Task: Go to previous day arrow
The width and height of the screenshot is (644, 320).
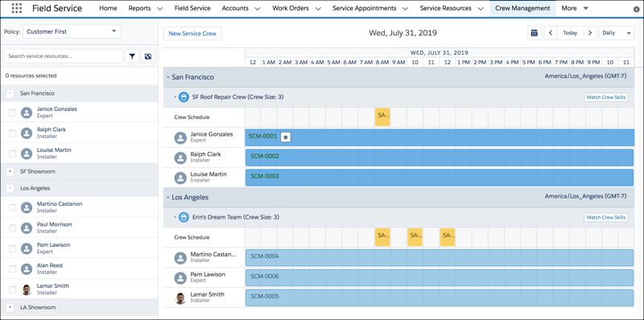Action: [551, 33]
